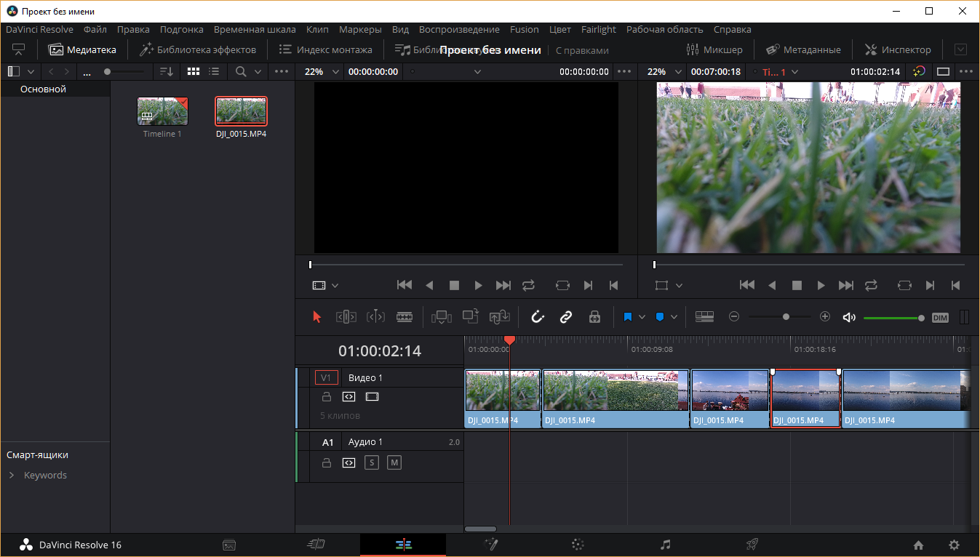Open the Микшер panel
The height and width of the screenshot is (557, 980).
[714, 49]
